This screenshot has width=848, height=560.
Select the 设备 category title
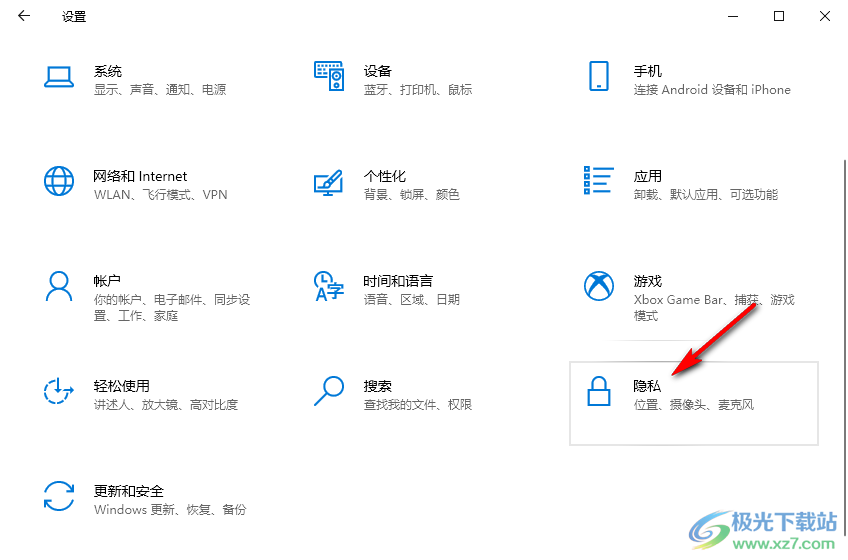[377, 71]
